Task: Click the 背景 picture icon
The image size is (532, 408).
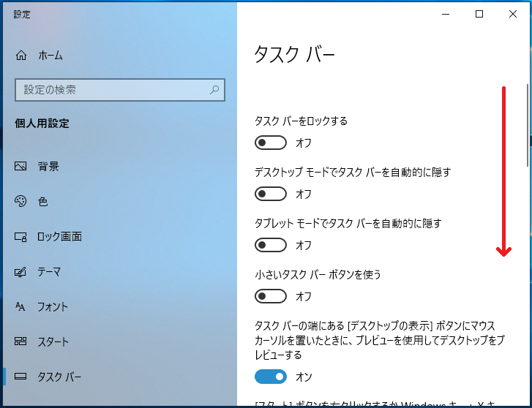Action: tap(20, 166)
